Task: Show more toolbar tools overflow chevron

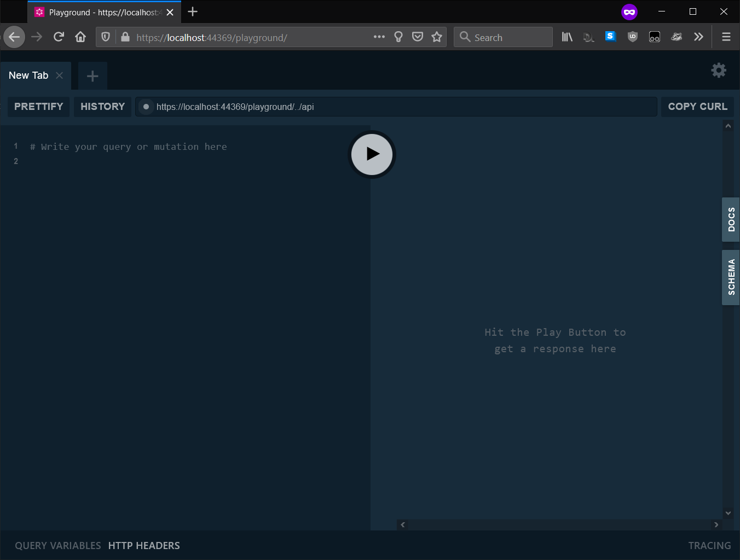Action: pyautogui.click(x=698, y=37)
